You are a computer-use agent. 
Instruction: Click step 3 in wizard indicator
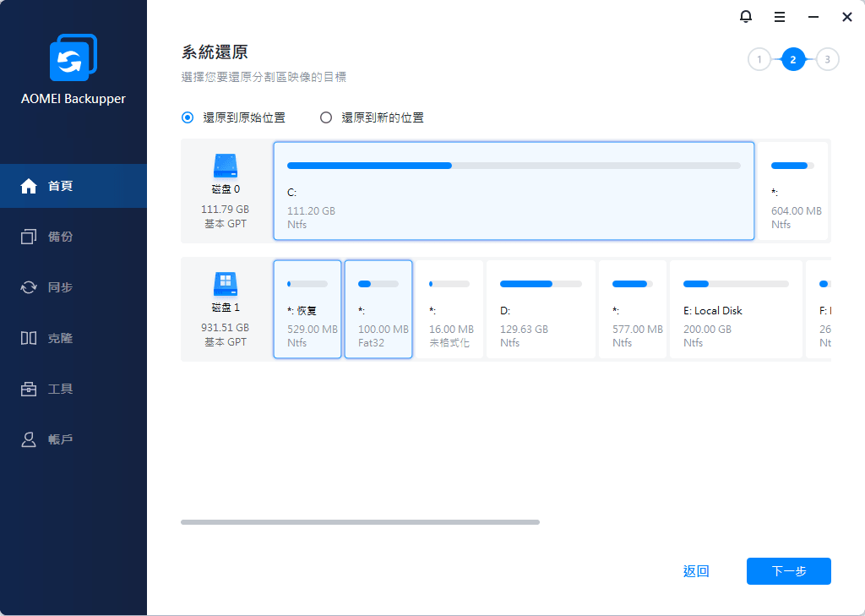tap(828, 60)
